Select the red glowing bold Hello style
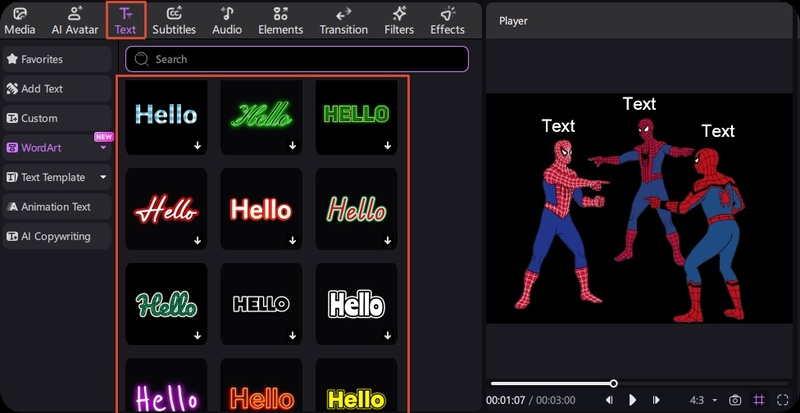This screenshot has height=413, width=800. point(261,209)
